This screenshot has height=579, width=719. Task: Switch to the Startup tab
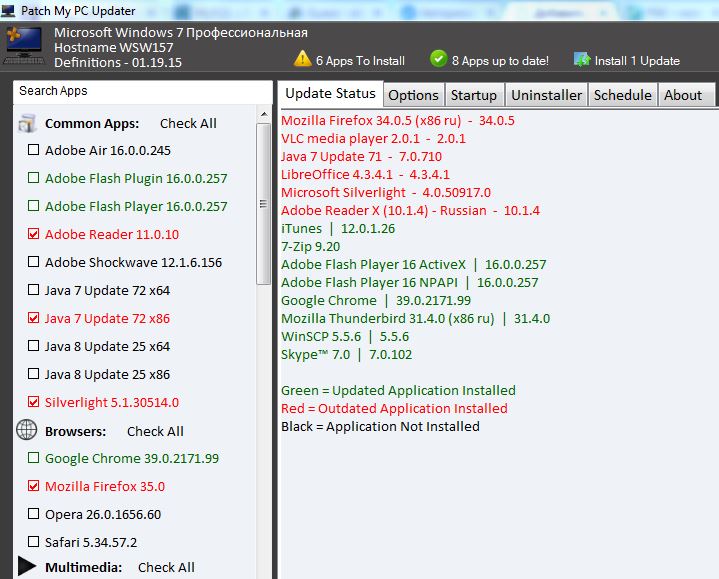point(474,95)
